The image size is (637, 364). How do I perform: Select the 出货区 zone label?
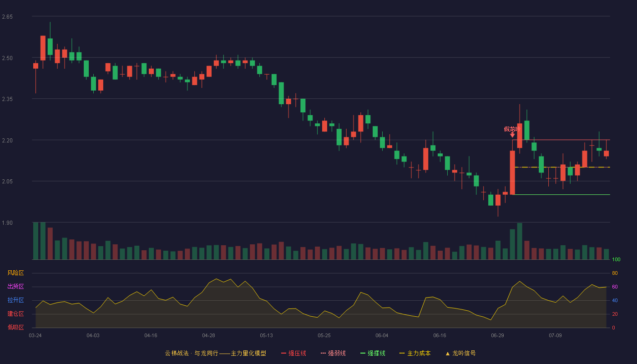coord(15,287)
